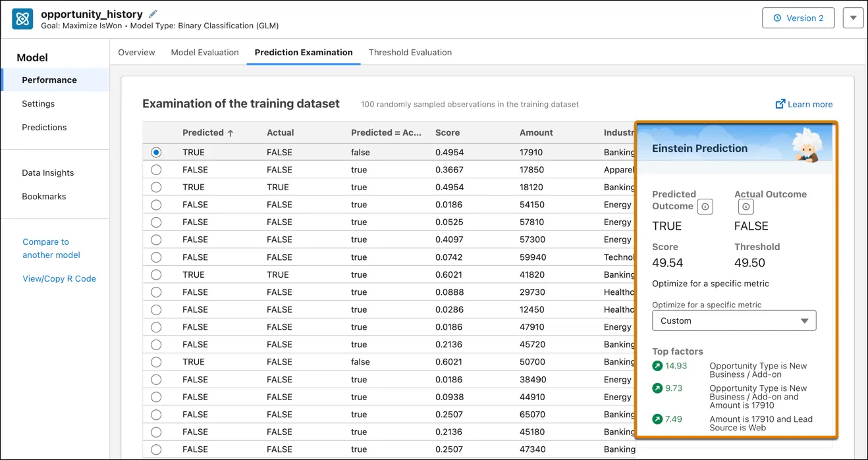Click the arrow icon beside 7.49
This screenshot has width=868, height=460.
(x=657, y=419)
